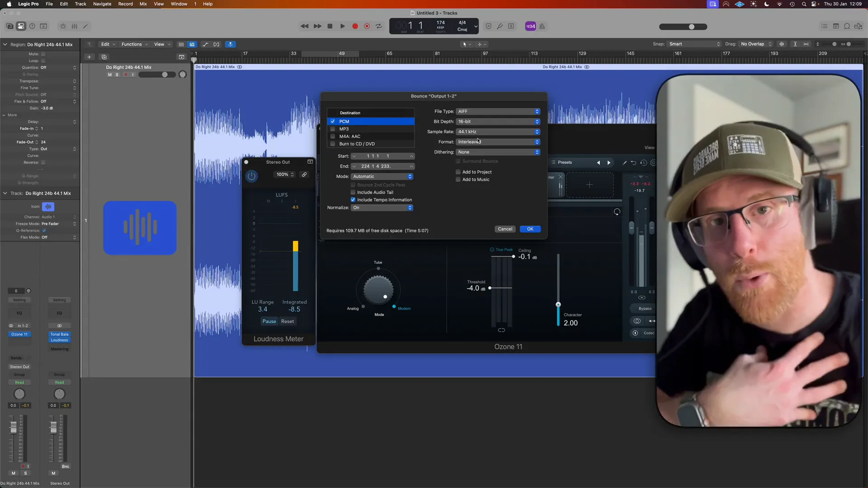Cancel the Bounce dialog
868x488 pixels.
[x=505, y=229]
